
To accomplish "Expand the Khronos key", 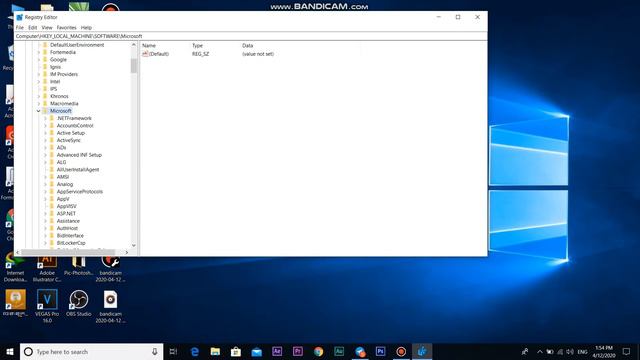I will point(39,96).
